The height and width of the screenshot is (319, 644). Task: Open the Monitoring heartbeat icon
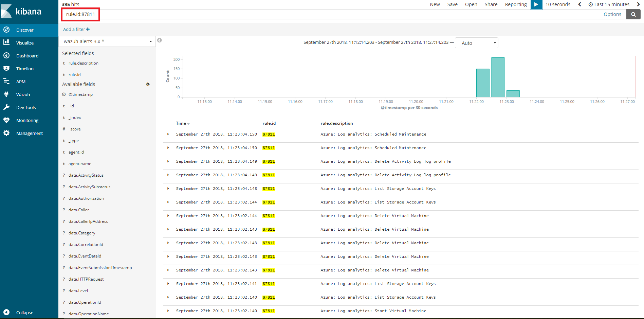(x=6, y=120)
